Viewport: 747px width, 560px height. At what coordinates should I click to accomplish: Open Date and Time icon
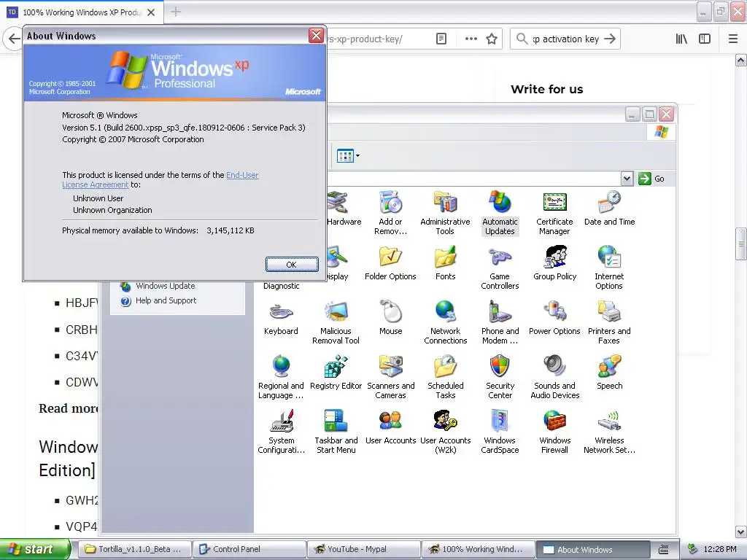point(609,208)
